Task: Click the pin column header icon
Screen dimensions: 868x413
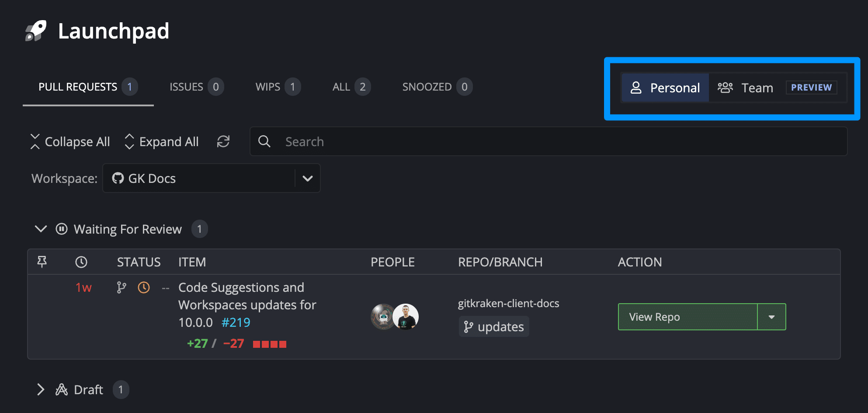Action: point(42,262)
